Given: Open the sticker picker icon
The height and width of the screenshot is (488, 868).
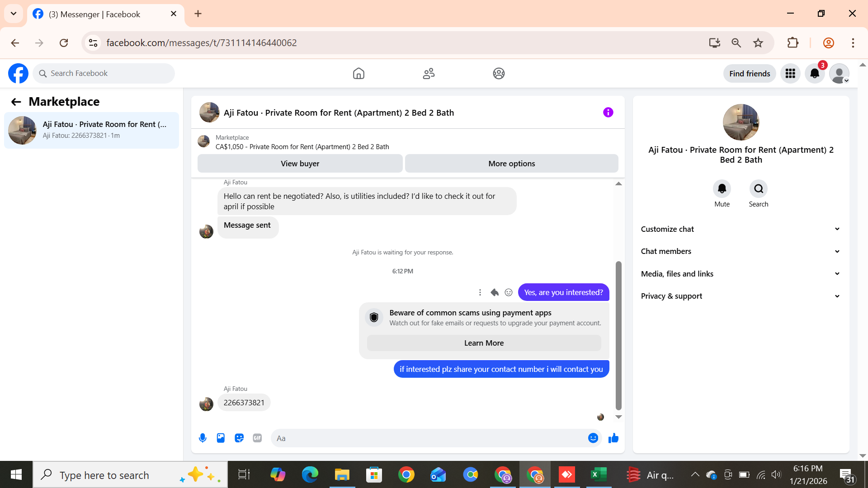Looking at the screenshot, I should (239, 438).
